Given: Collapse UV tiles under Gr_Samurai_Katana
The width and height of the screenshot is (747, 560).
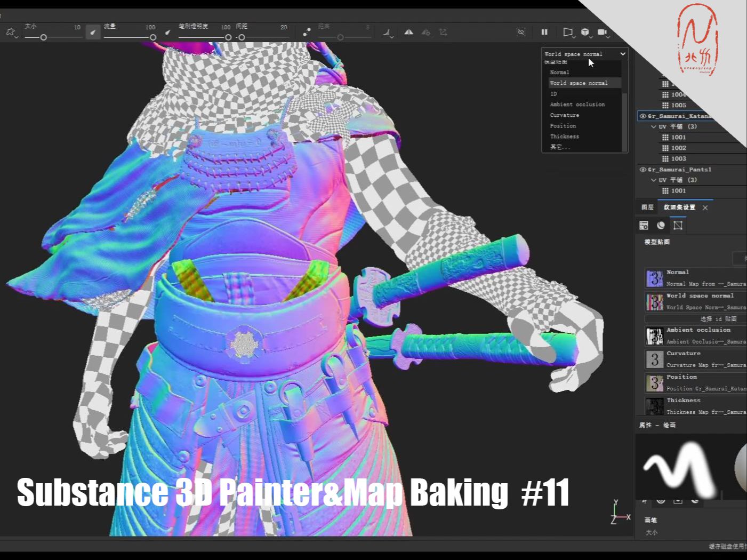Looking at the screenshot, I should pyautogui.click(x=654, y=126).
